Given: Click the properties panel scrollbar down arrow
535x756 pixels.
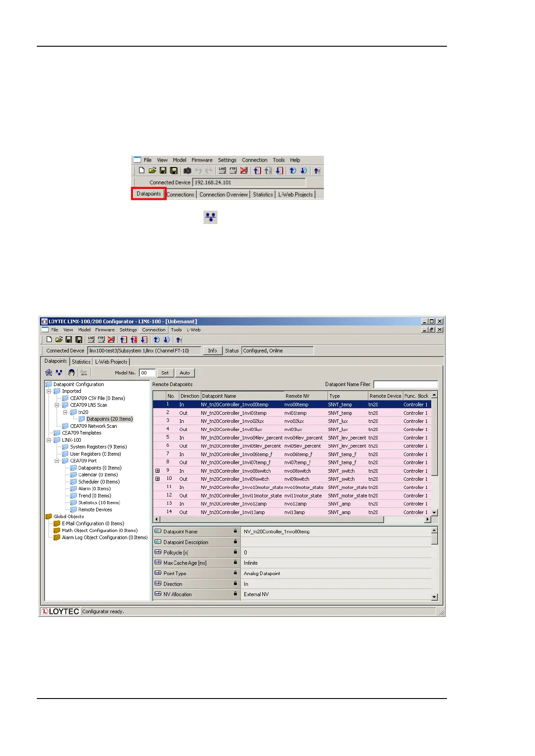Looking at the screenshot, I should 434,597.
